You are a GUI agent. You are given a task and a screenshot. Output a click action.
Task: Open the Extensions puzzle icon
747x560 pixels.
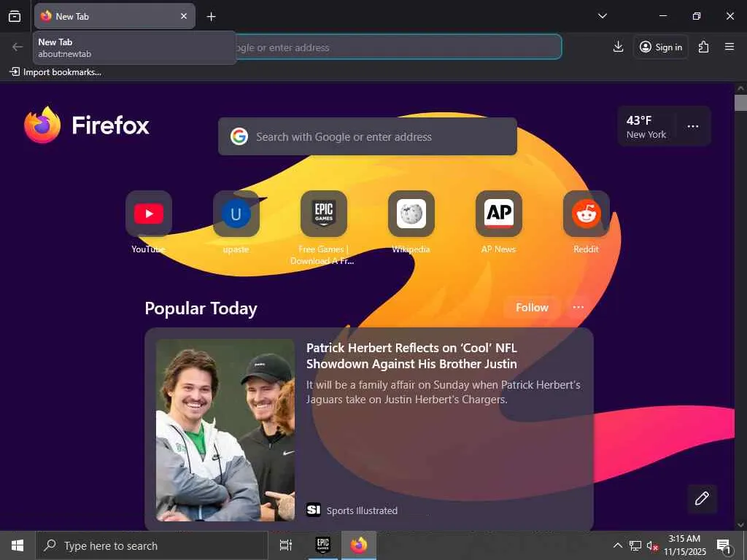[x=704, y=47]
